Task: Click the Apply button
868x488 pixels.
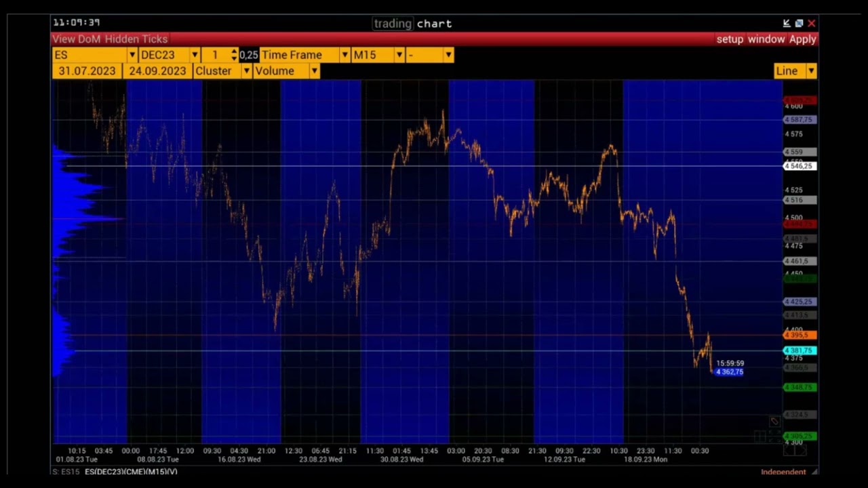Action: coord(802,39)
